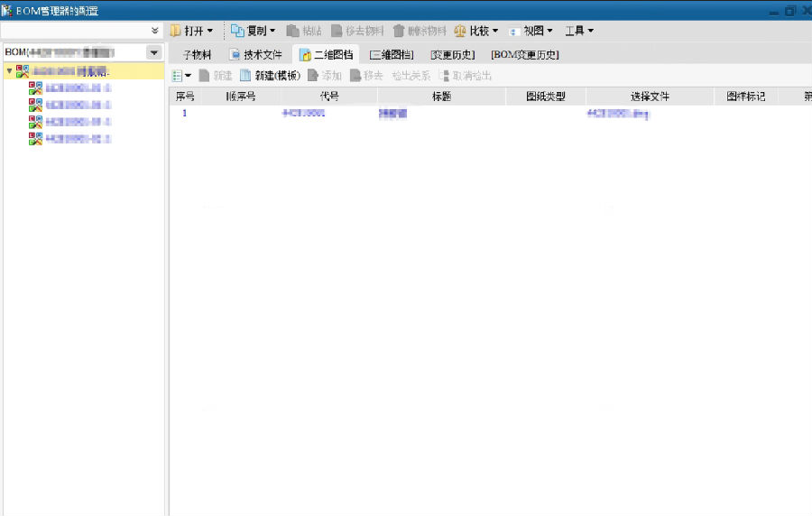This screenshot has width=812, height=516.
Task: Switch to the 子物料 tab
Action: tap(197, 55)
